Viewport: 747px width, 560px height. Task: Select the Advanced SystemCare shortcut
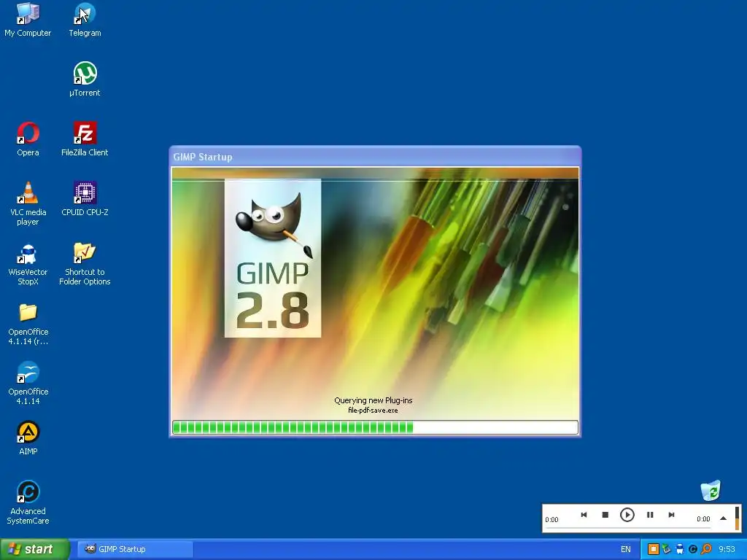(x=28, y=502)
